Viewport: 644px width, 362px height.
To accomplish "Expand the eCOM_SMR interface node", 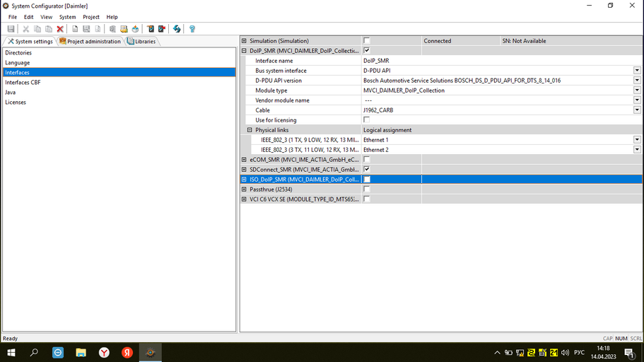I will click(244, 159).
